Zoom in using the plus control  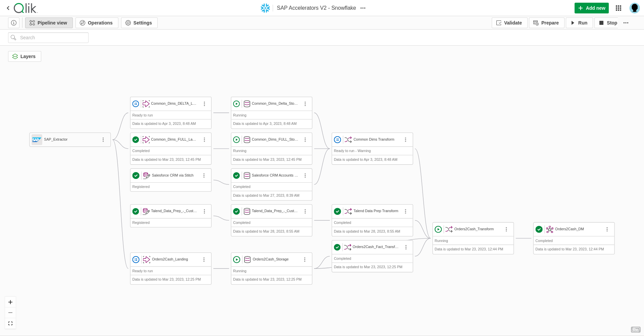10,302
